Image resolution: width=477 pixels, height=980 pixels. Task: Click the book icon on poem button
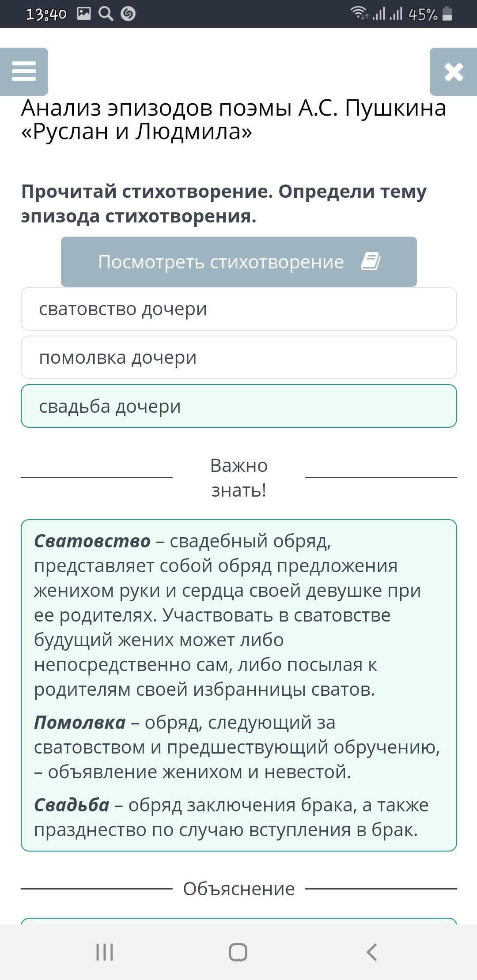pyautogui.click(x=371, y=261)
